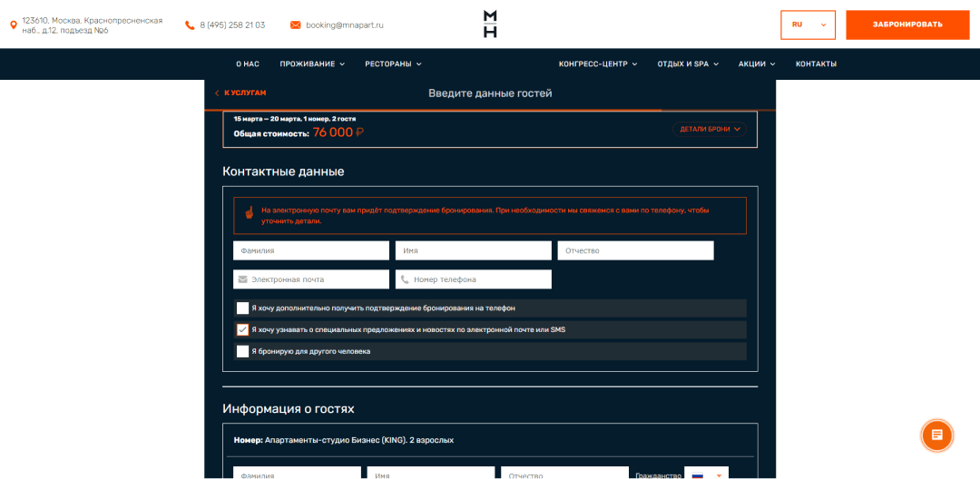
Task: Focus the guest Отчество field
Action: point(564,473)
